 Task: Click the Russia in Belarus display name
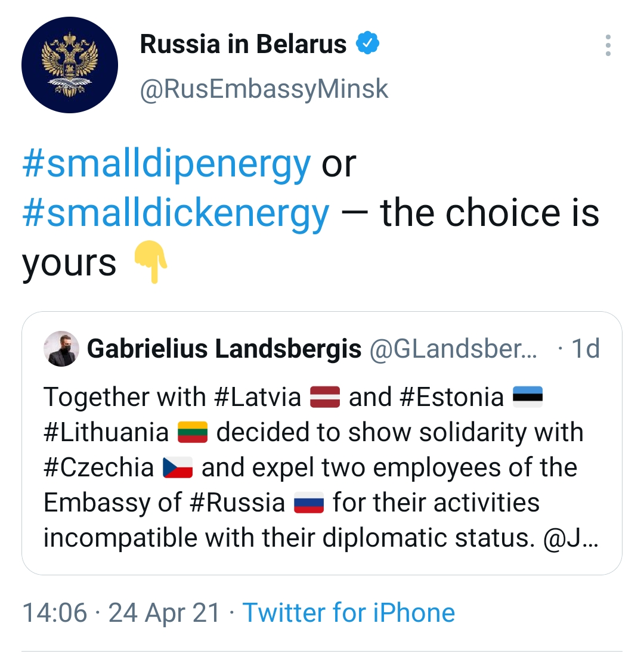(x=243, y=44)
